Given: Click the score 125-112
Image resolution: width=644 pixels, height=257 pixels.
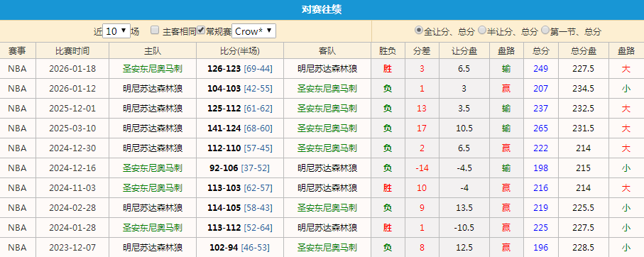Looking at the screenshot, I should 224,109.
